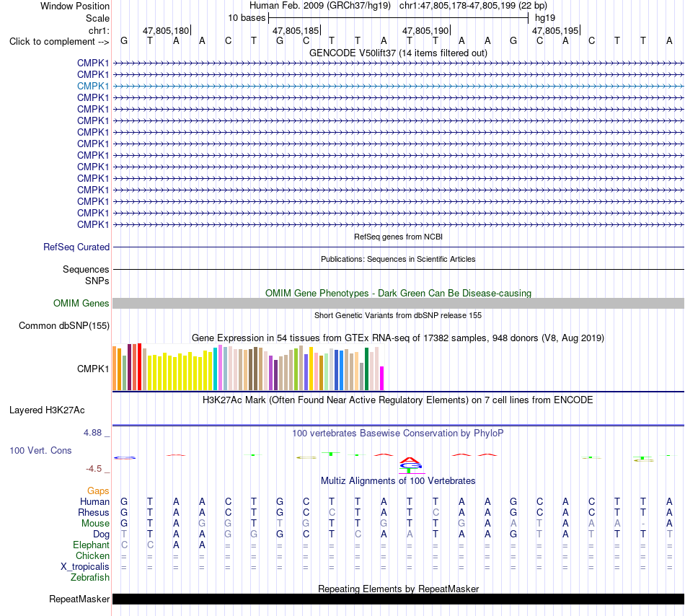Click the Layered H3K27Ac track label

click(x=47, y=410)
